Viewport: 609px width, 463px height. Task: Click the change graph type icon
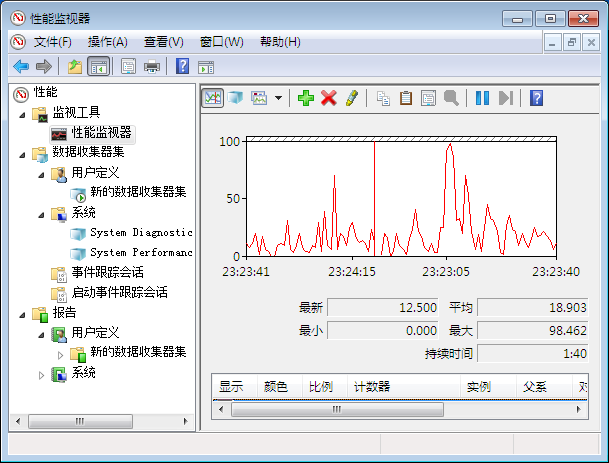pyautogui.click(x=259, y=98)
